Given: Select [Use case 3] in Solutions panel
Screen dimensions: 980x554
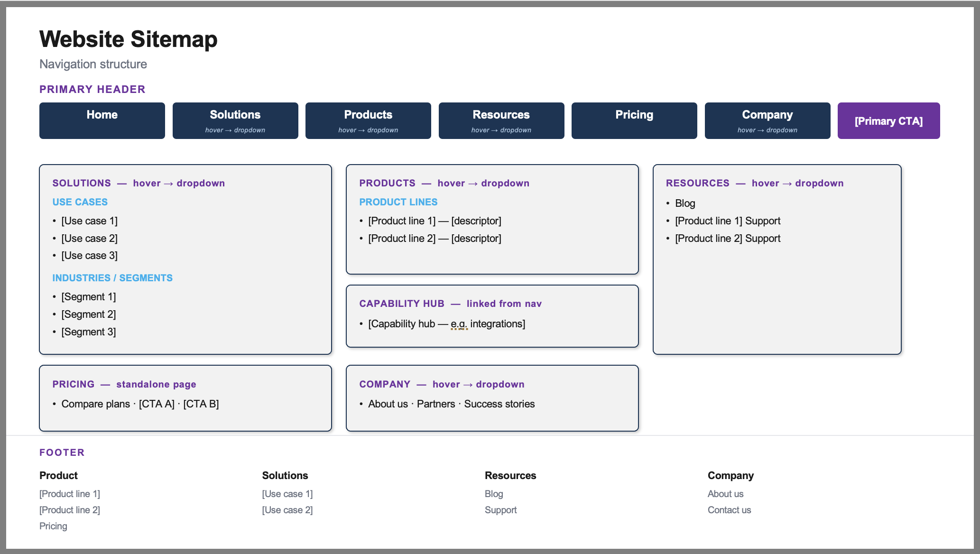Looking at the screenshot, I should pos(89,255).
